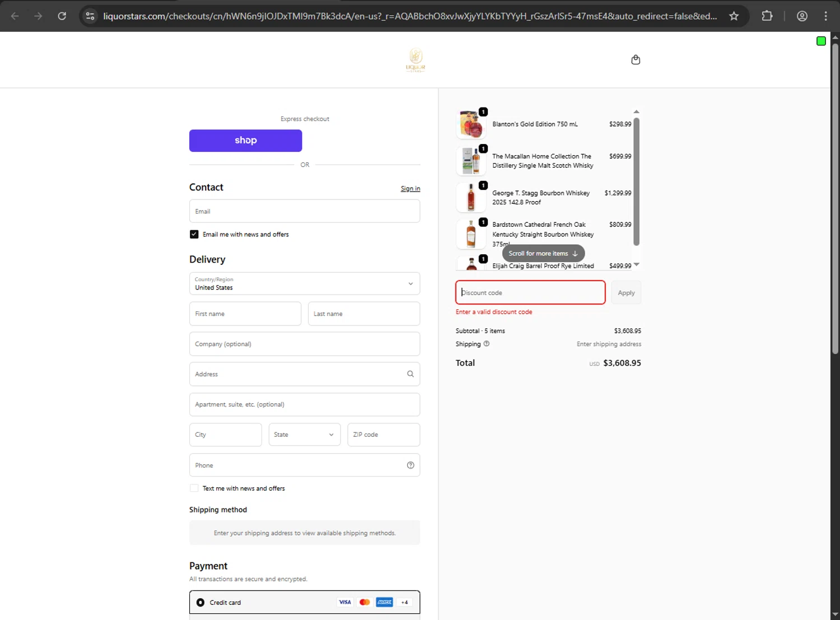Show the +4 more payment cards badge
The height and width of the screenshot is (620, 840).
point(404,602)
